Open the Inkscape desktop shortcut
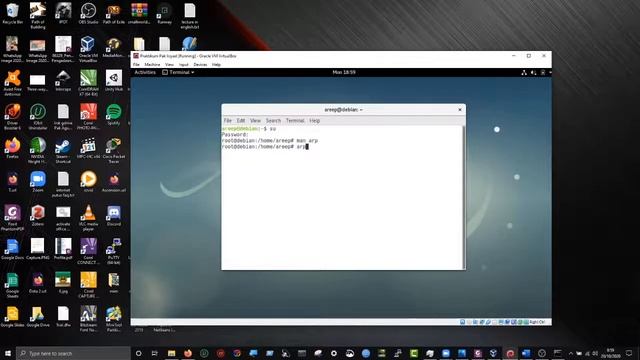640x360 pixels. (63, 80)
